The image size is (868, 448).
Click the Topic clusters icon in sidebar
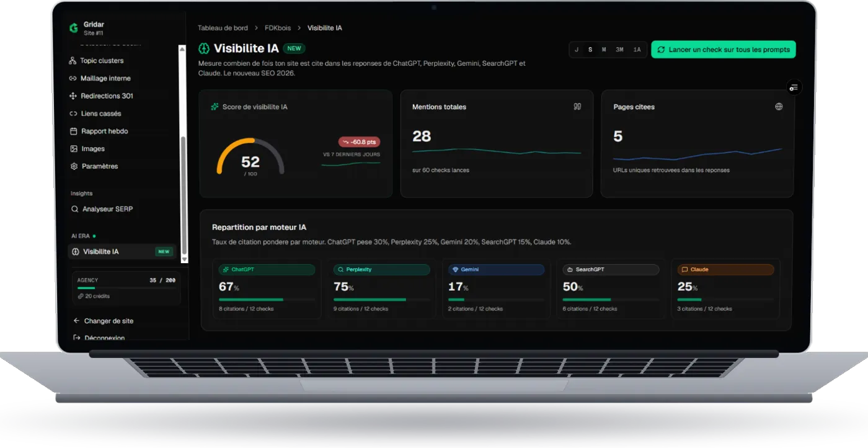click(x=73, y=61)
